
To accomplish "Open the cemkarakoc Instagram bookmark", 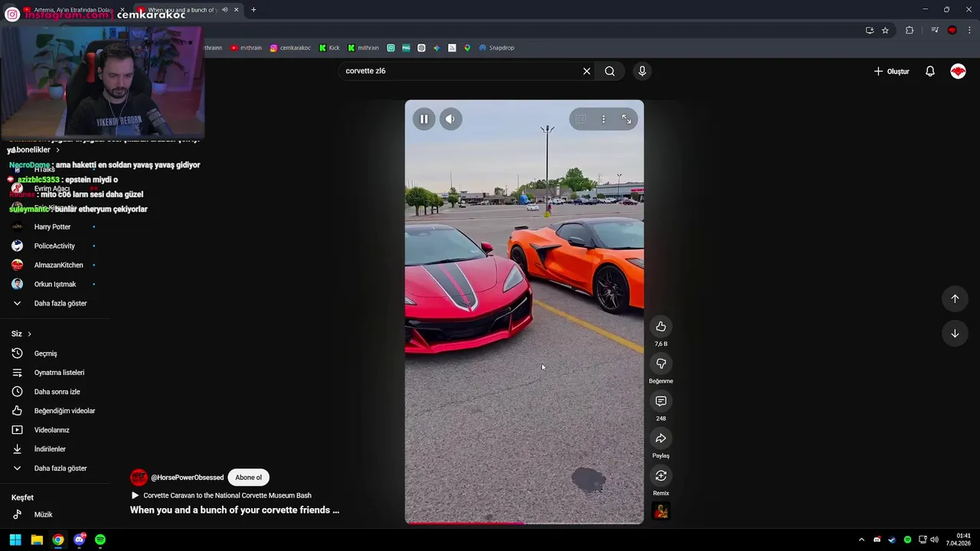I will 290,47.
